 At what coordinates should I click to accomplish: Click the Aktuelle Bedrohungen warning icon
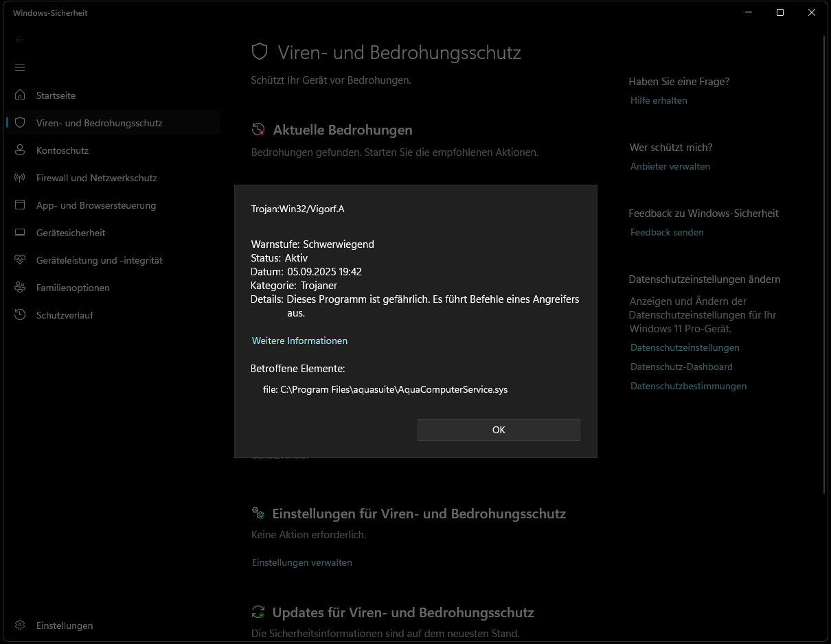(258, 129)
